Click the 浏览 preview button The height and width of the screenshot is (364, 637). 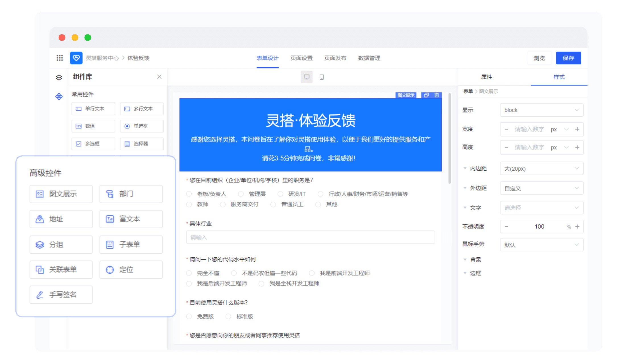539,58
